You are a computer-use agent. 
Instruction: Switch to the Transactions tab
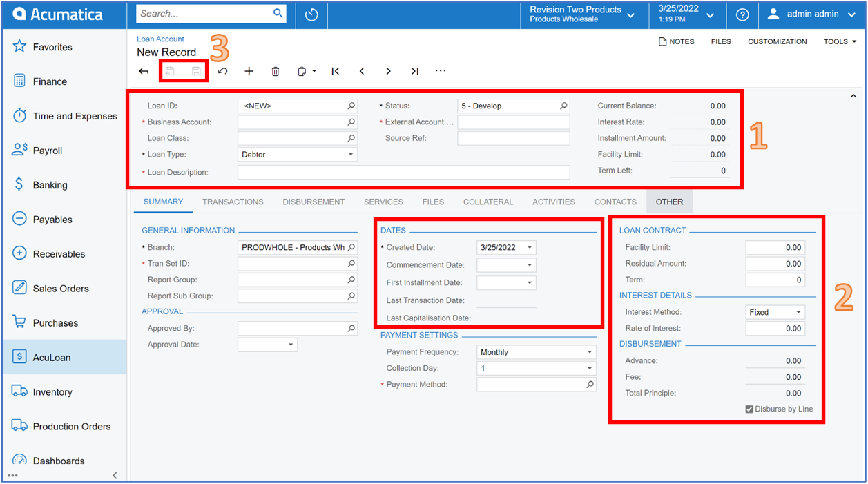click(233, 202)
